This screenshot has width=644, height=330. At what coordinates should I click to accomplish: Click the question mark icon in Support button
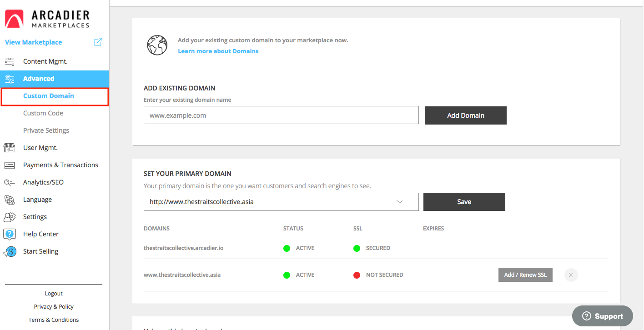pyautogui.click(x=587, y=316)
